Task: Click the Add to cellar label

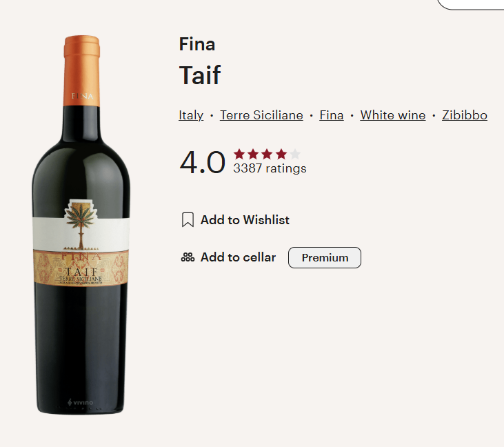Action: [238, 257]
